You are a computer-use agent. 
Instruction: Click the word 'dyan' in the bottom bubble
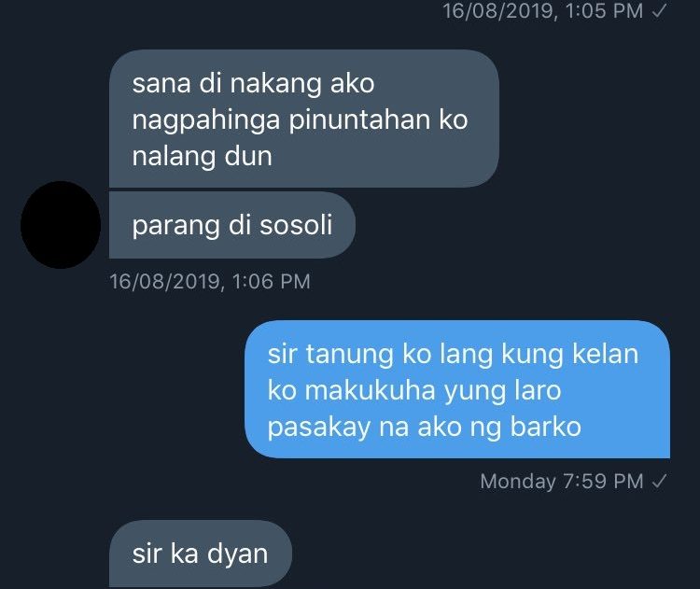(x=237, y=555)
